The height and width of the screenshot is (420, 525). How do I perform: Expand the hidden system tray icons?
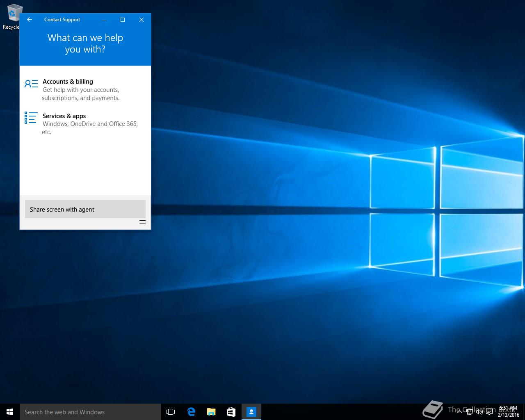(x=459, y=412)
